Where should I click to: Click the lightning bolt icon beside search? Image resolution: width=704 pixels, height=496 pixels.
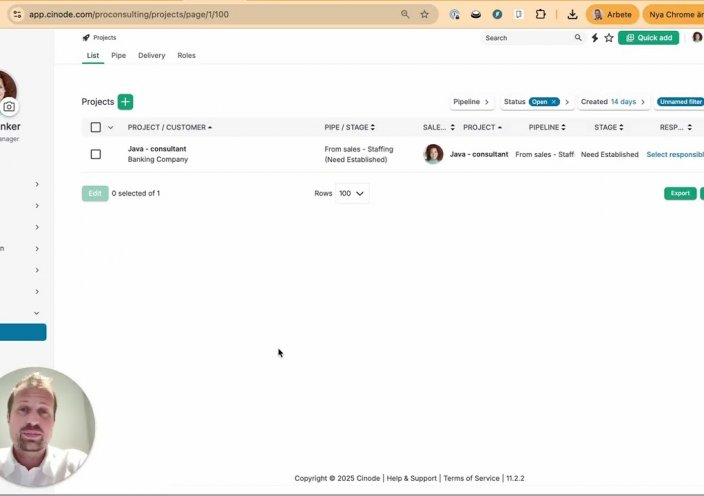click(x=595, y=38)
